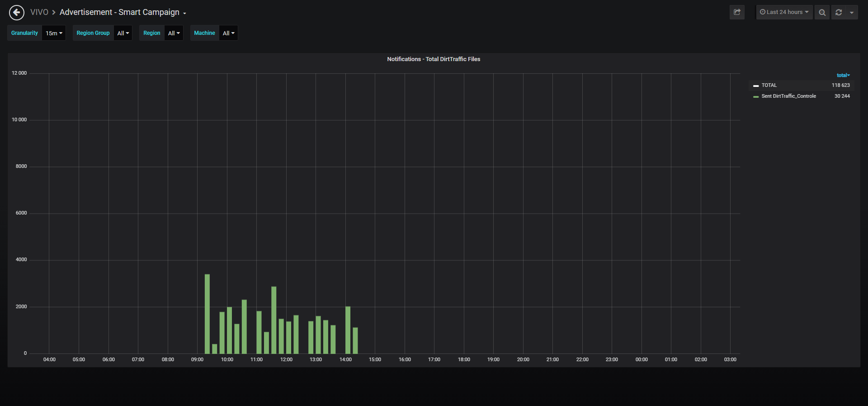
Task: Click the green Sent DirtTraffic_Controle color swatch
Action: 756,96
